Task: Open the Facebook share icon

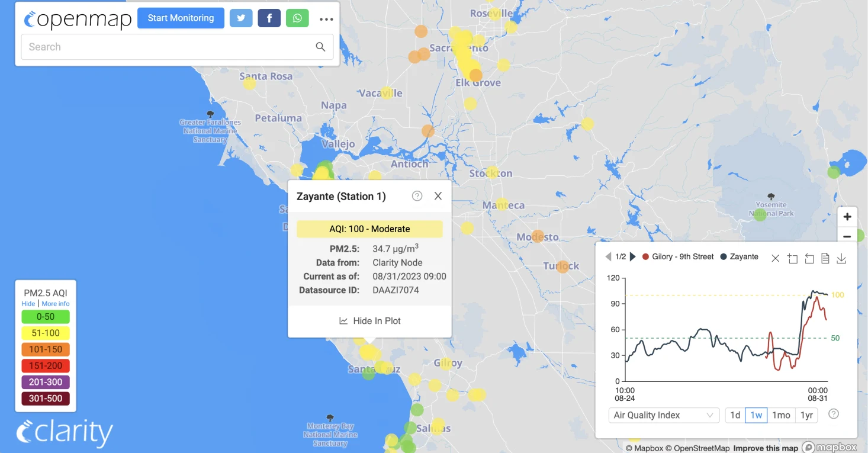Action: tap(269, 18)
